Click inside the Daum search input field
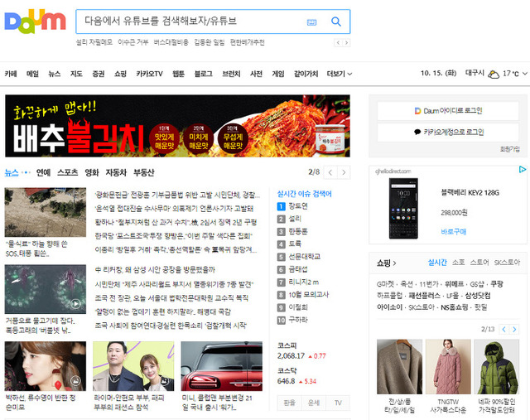This screenshot has height=420, width=530. coord(186,22)
